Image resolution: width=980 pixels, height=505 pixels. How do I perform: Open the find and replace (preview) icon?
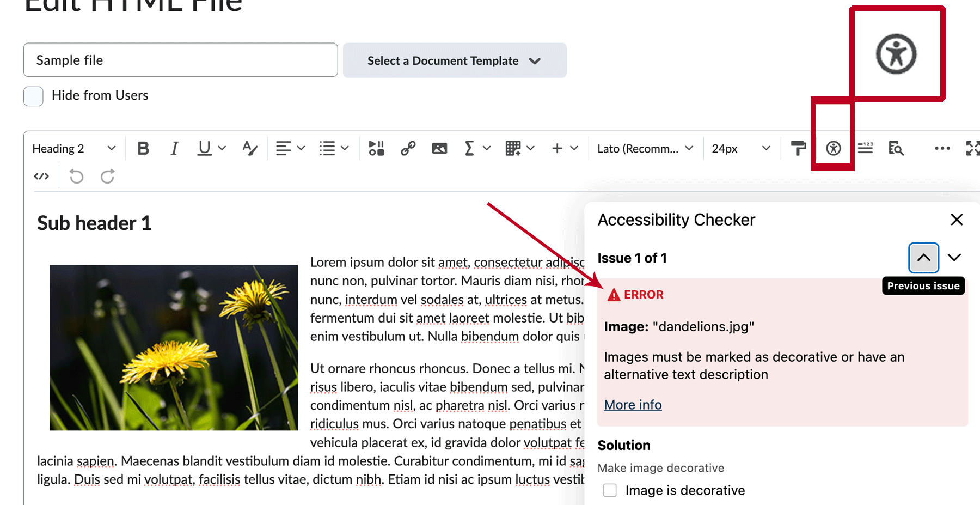[896, 148]
